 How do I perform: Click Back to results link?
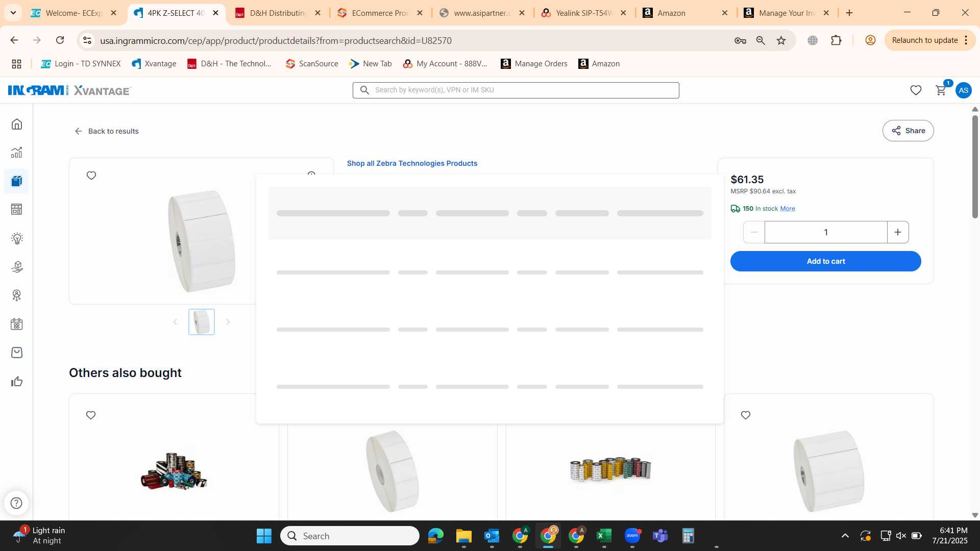click(107, 131)
